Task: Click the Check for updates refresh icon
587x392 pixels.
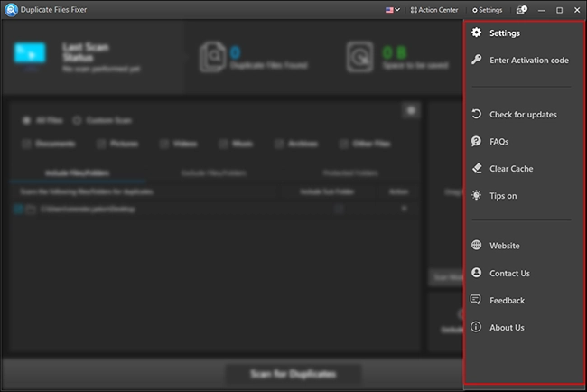Action: 476,114
